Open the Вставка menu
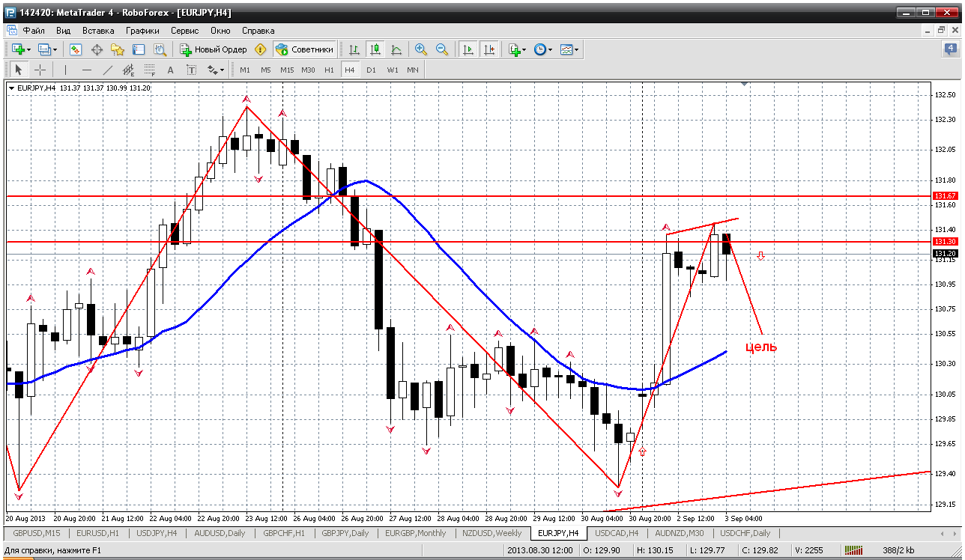 98,31
